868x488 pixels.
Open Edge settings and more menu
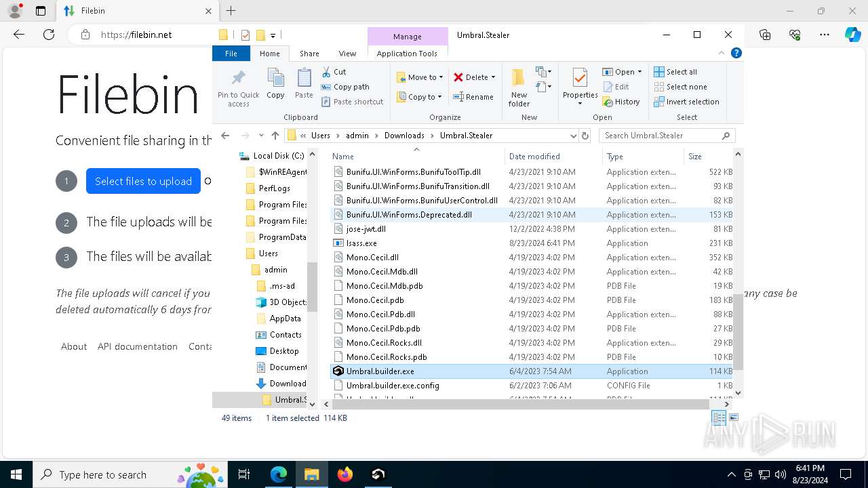tap(825, 35)
